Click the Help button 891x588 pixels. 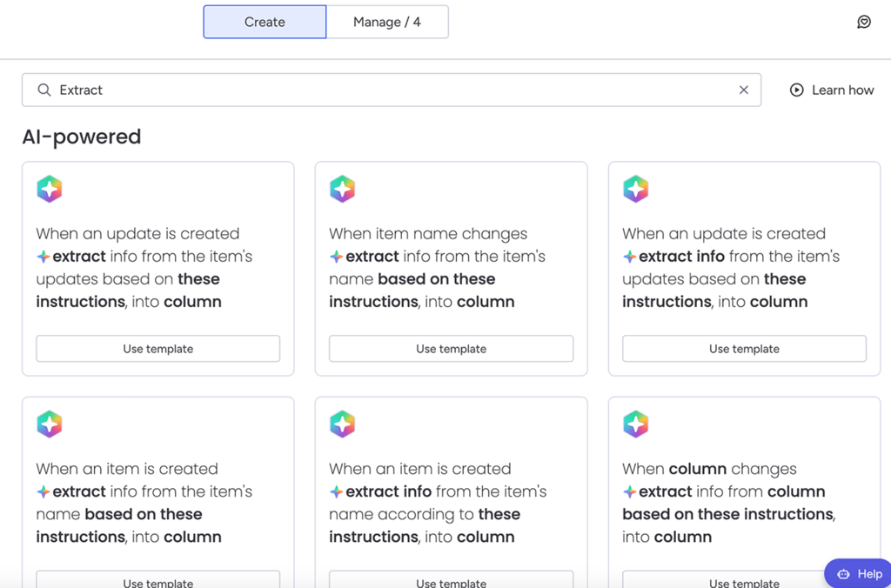tap(858, 573)
